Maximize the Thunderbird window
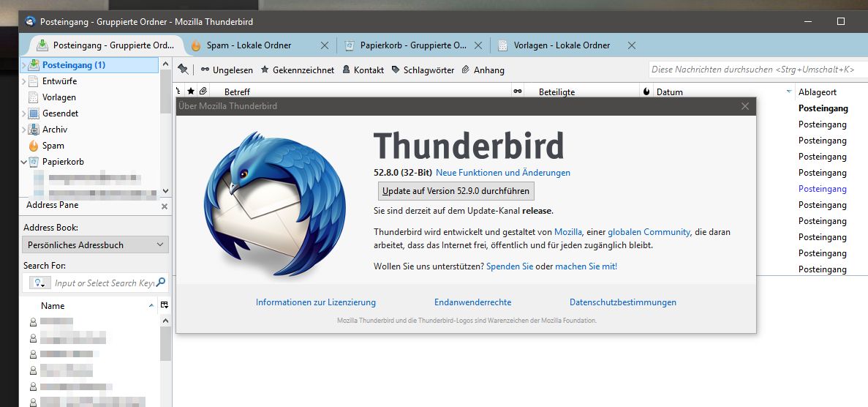This screenshot has height=407, width=868. click(841, 21)
